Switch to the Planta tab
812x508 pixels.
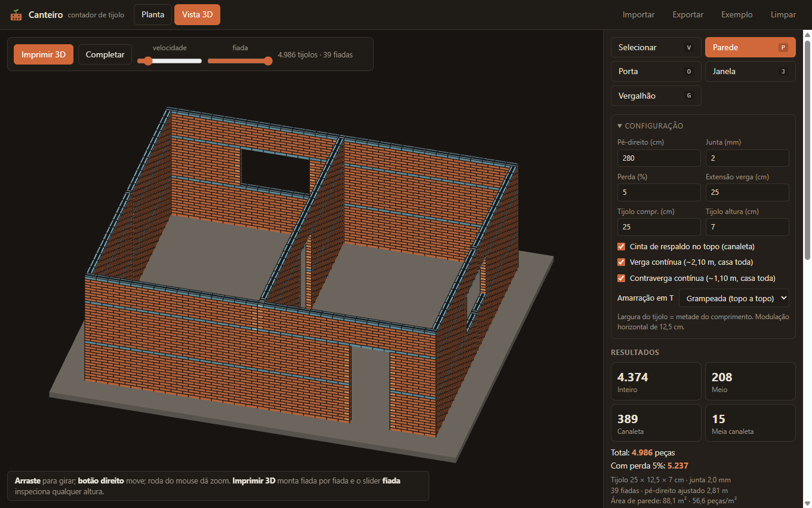[x=153, y=15]
